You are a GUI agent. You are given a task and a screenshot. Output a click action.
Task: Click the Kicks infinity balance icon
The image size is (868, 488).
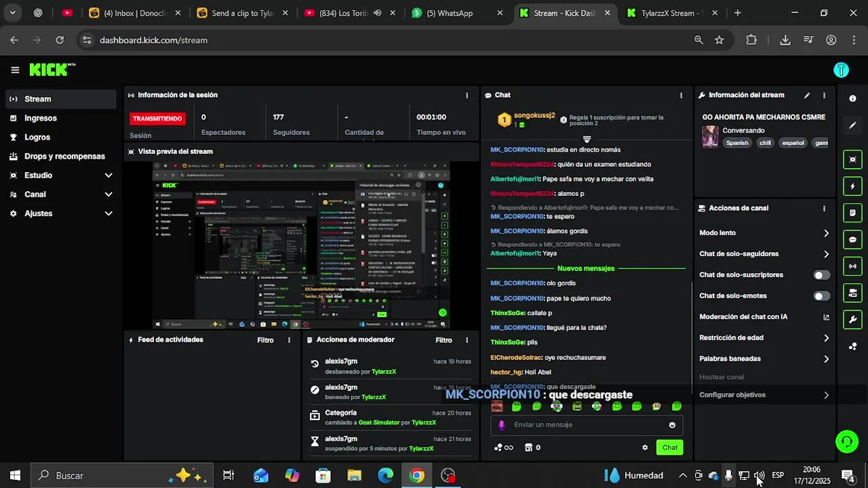coord(503,447)
